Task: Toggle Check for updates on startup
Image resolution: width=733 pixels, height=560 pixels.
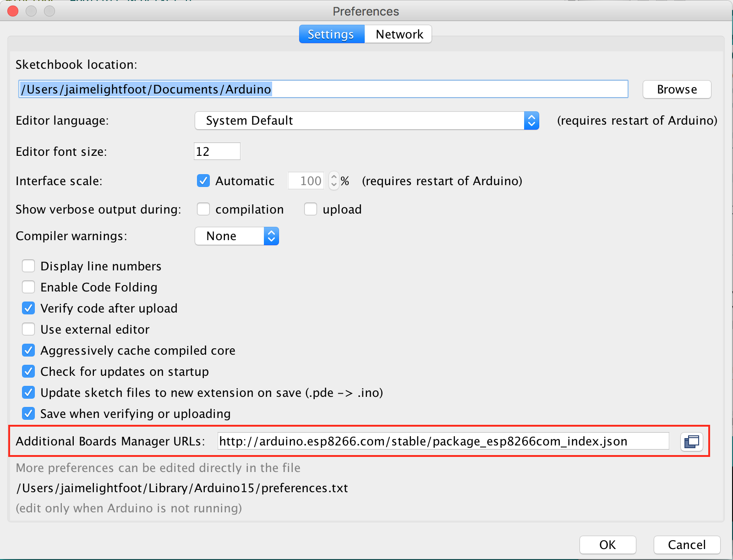Action: click(x=28, y=371)
